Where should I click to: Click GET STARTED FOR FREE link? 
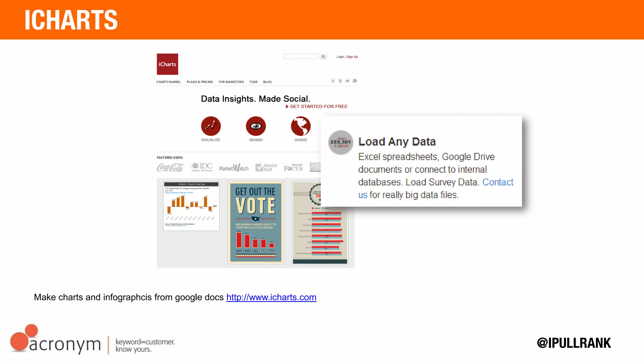(317, 107)
